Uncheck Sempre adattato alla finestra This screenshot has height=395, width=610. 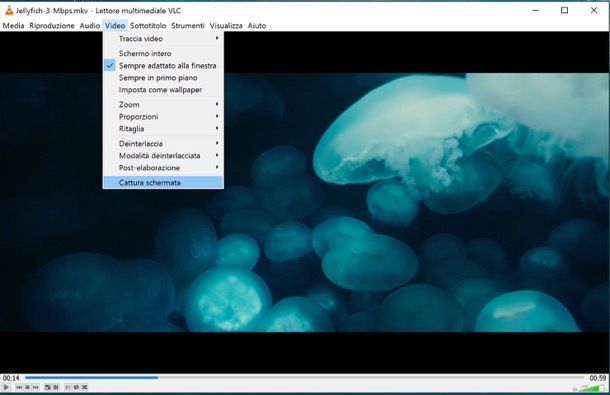pos(163,66)
